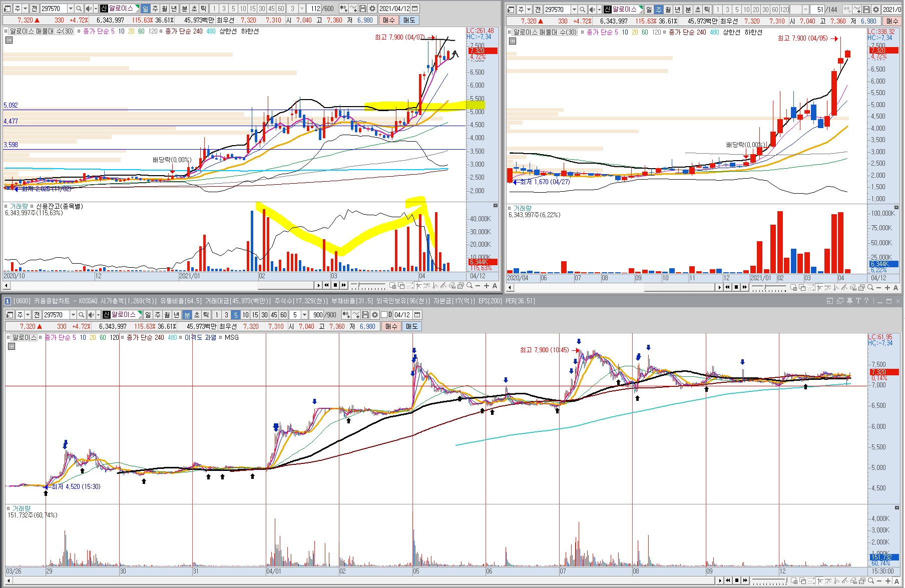This screenshot has width=905, height=588.
Task: Open weekly chart settings gear
Action: pyautogui.click(x=876, y=10)
